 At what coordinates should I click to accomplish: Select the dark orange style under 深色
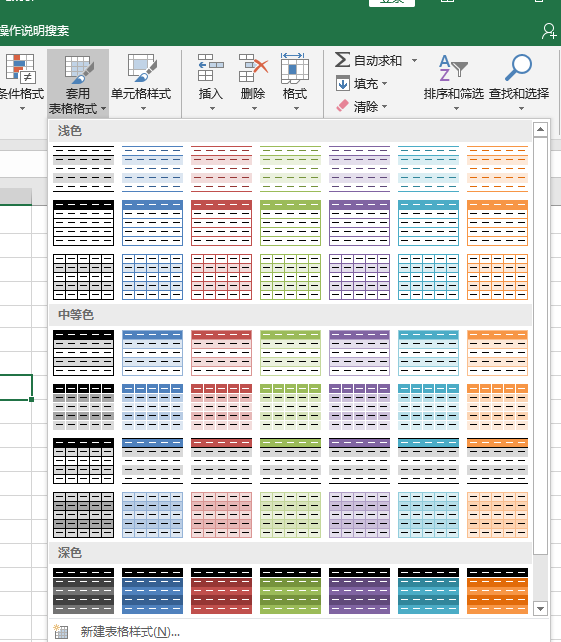(x=498, y=590)
